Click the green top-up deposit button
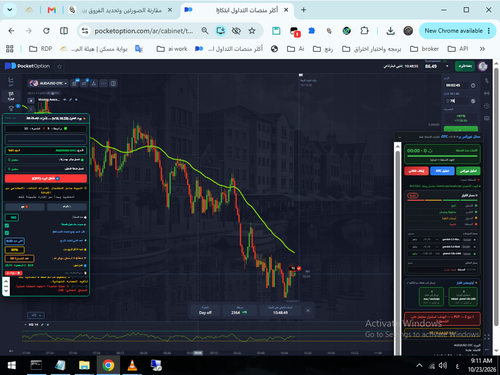The image size is (500, 375). point(465,66)
